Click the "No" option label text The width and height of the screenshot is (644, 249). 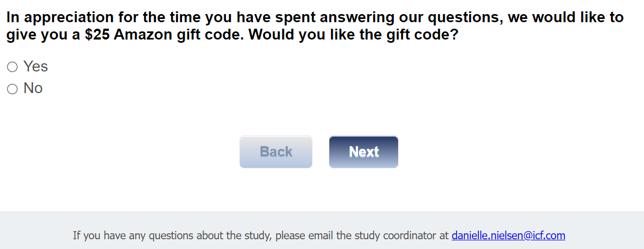coord(33,89)
